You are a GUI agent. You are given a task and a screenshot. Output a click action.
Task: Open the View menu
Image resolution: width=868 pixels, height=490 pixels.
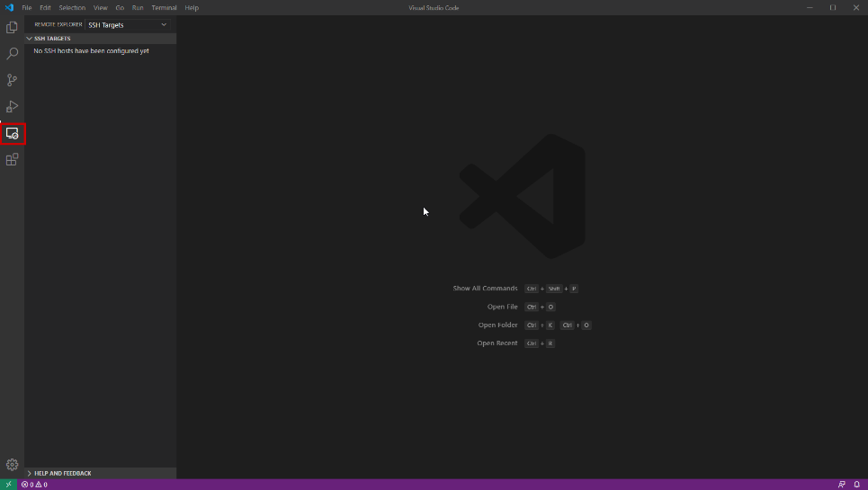[x=100, y=7]
